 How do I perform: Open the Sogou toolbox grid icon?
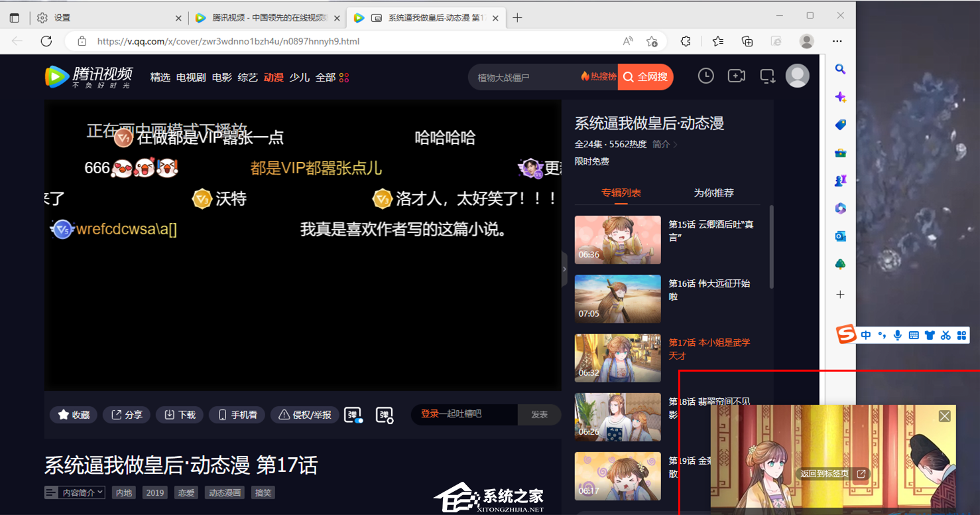point(961,335)
